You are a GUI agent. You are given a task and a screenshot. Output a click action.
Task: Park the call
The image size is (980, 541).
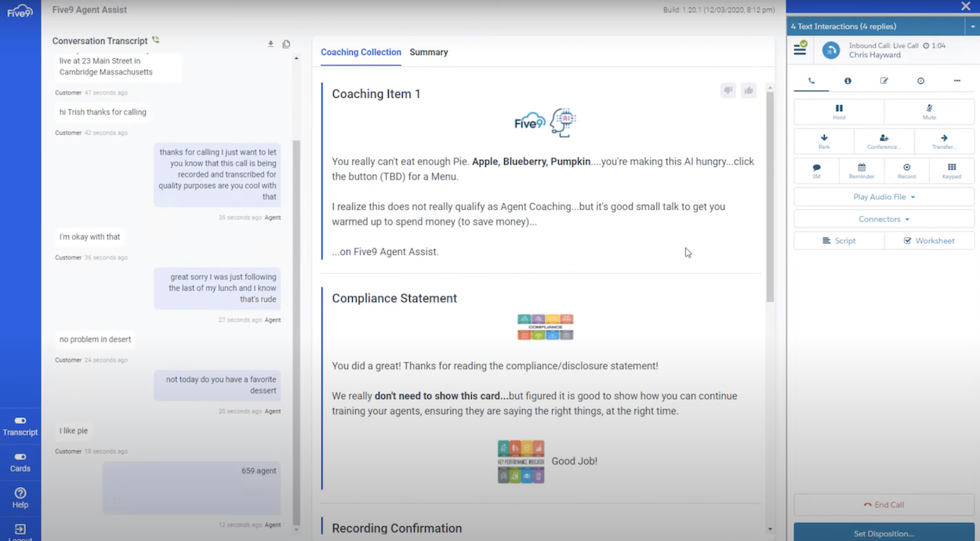click(x=824, y=141)
